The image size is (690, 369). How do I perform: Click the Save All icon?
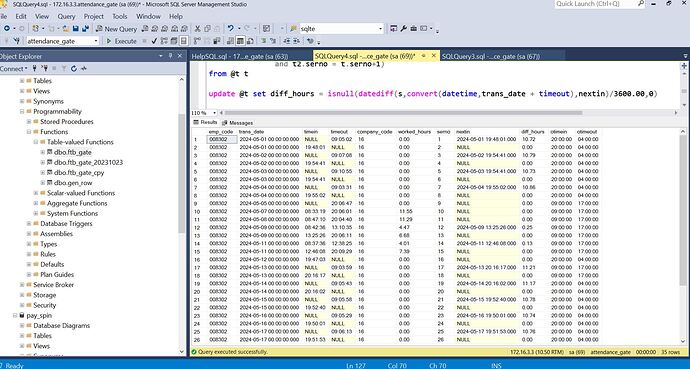click(85, 29)
